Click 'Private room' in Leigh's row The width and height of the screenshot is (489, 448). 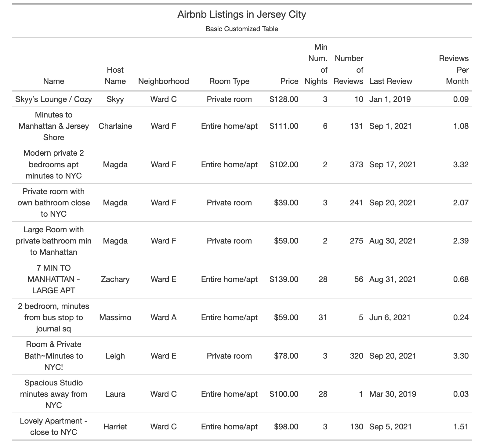coord(229,356)
